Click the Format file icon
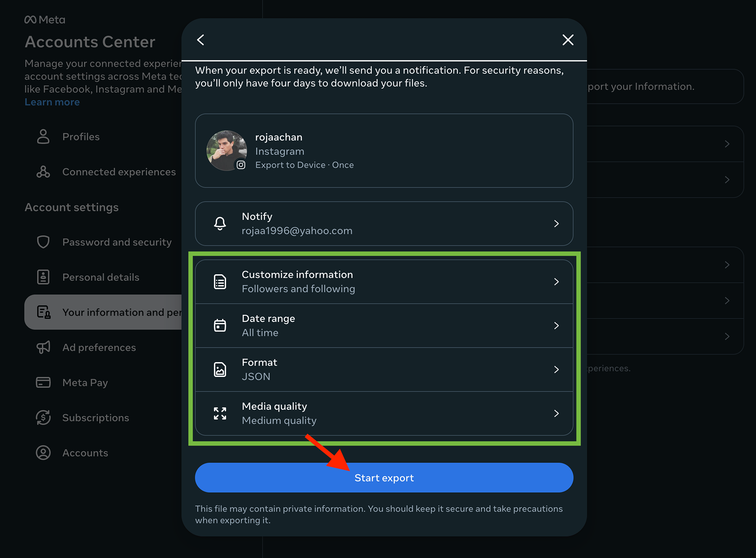The height and width of the screenshot is (558, 756). point(220,370)
